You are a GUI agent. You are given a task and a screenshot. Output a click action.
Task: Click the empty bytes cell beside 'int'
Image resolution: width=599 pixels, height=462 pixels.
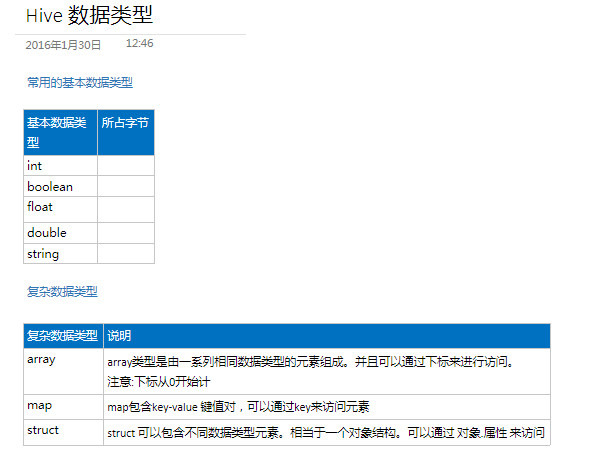pos(126,165)
